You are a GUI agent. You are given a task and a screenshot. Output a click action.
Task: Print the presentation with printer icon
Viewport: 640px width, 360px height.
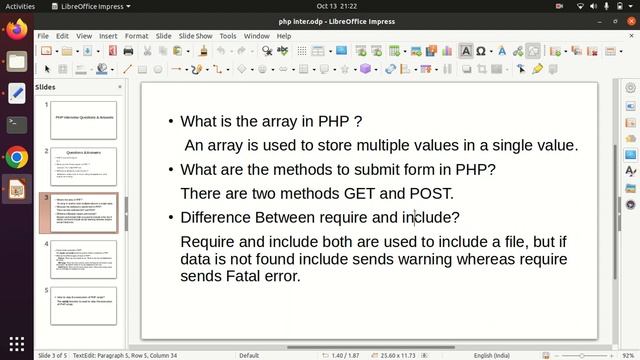point(128,51)
